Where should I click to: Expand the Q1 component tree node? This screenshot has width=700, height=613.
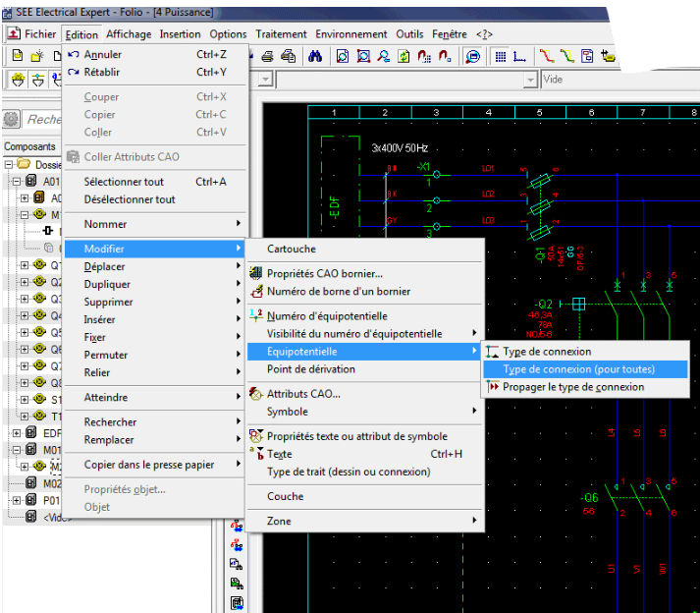pyautogui.click(x=25, y=265)
